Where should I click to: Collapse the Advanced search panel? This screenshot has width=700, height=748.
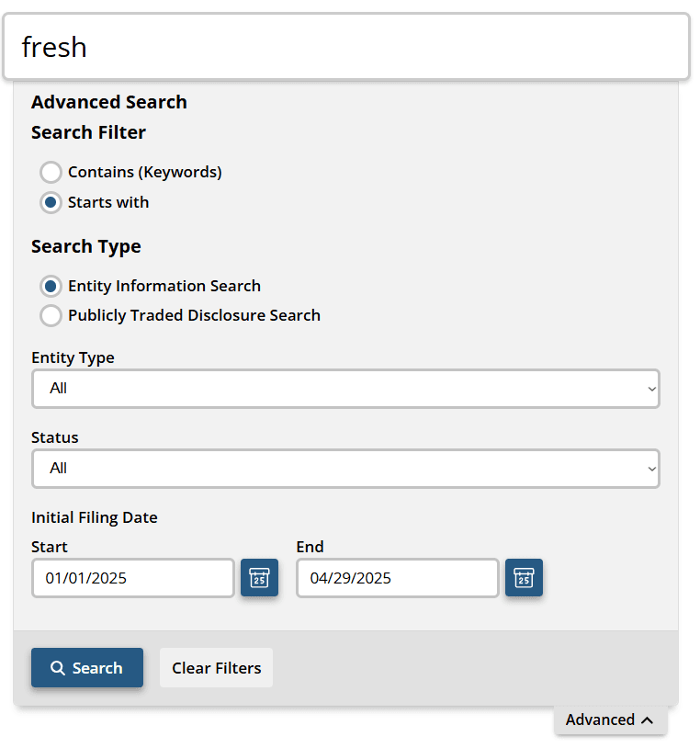(x=610, y=720)
